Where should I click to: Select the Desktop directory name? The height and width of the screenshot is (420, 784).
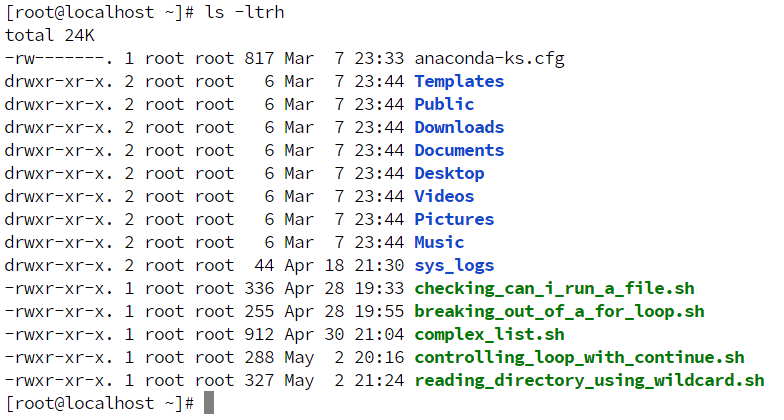click(x=450, y=174)
